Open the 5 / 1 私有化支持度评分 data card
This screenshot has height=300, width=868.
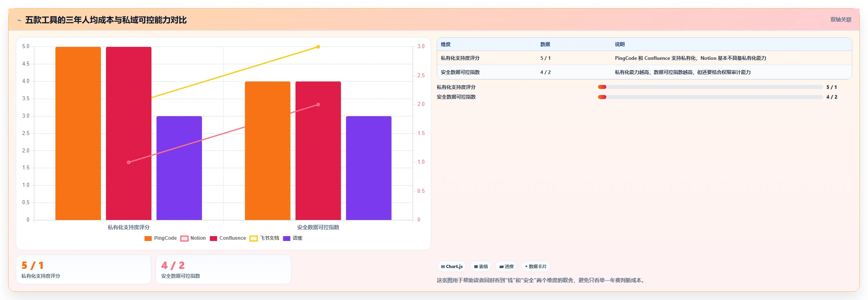[x=84, y=269]
